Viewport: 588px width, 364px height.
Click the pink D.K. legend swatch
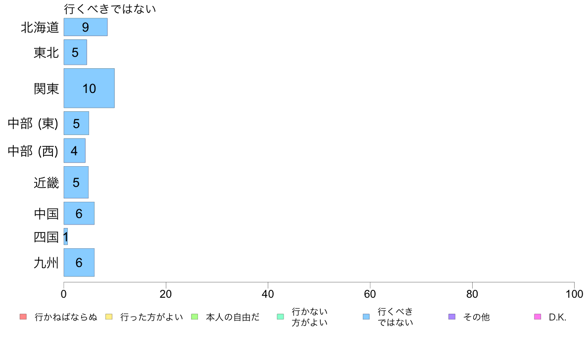pyautogui.click(x=538, y=317)
